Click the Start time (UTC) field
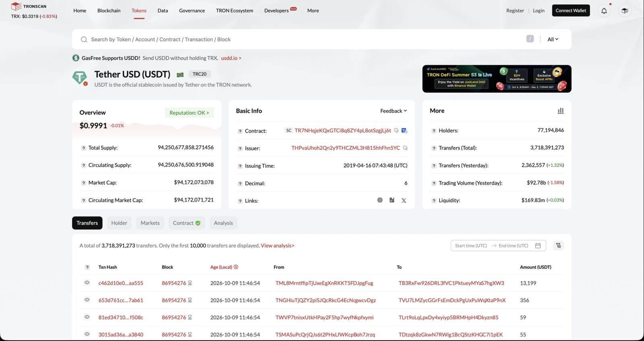Screen dimensions: 644x341 pos(471,245)
